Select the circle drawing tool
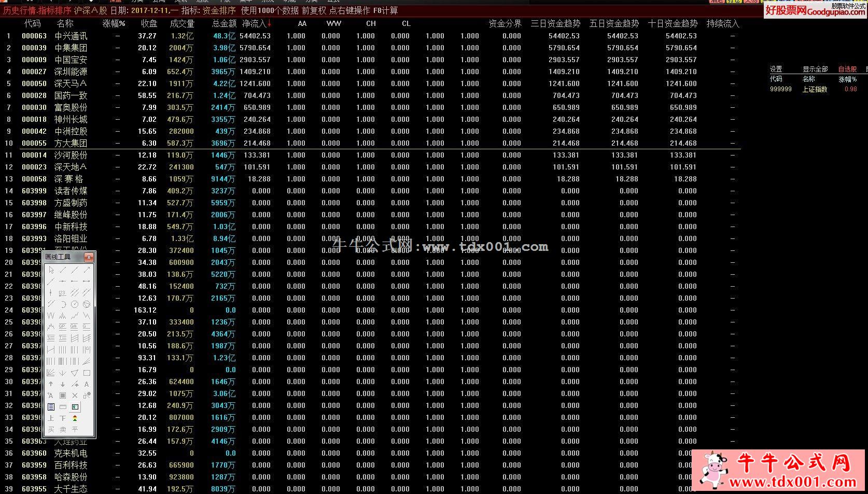Image resolution: width=868 pixels, height=494 pixels. pyautogui.click(x=75, y=304)
